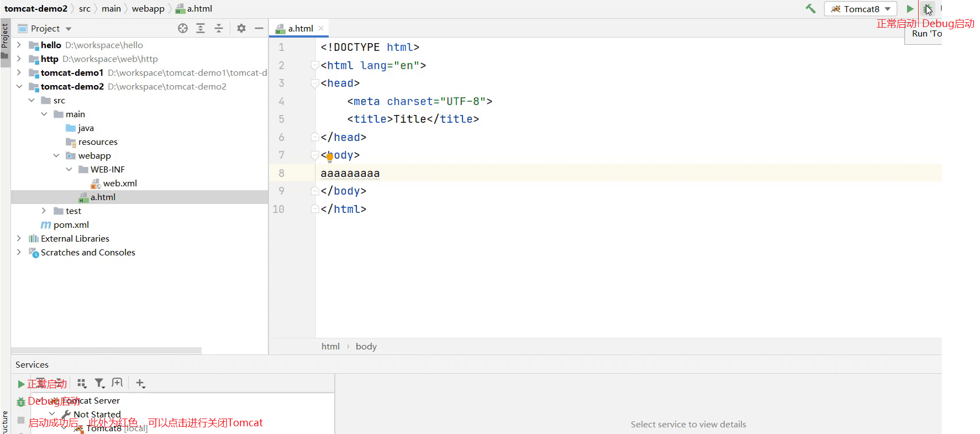Click the Expand All icon in Project panel
Viewport: 980px width, 434px height.
201,28
